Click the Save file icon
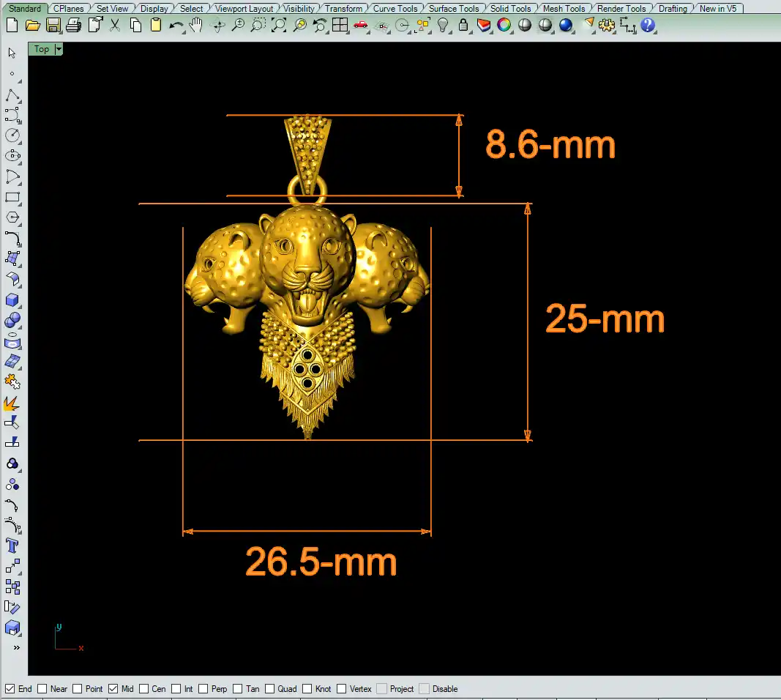The height and width of the screenshot is (700, 781). (53, 26)
